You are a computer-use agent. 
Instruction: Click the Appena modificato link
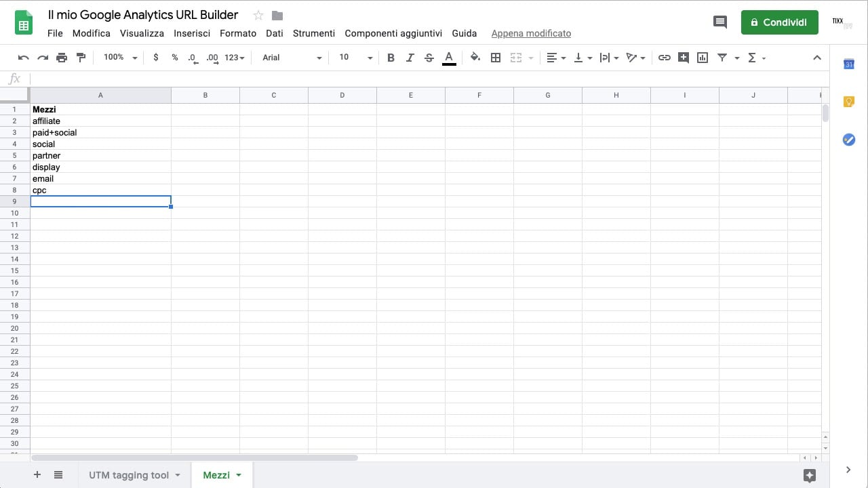coord(531,33)
